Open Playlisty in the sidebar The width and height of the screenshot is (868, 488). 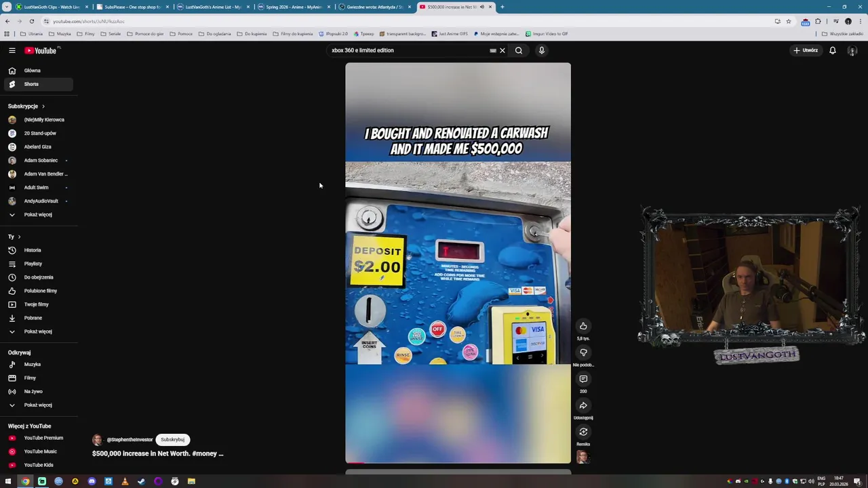click(39, 264)
